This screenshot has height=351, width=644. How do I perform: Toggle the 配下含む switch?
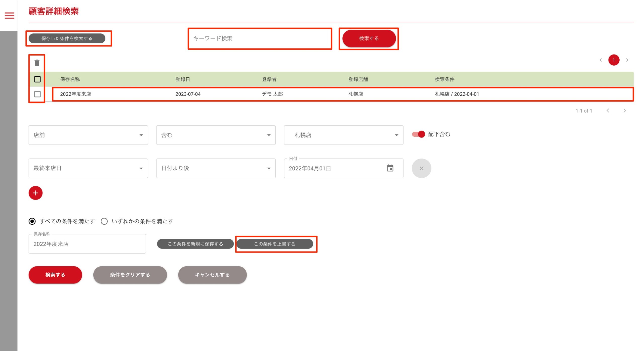click(418, 134)
